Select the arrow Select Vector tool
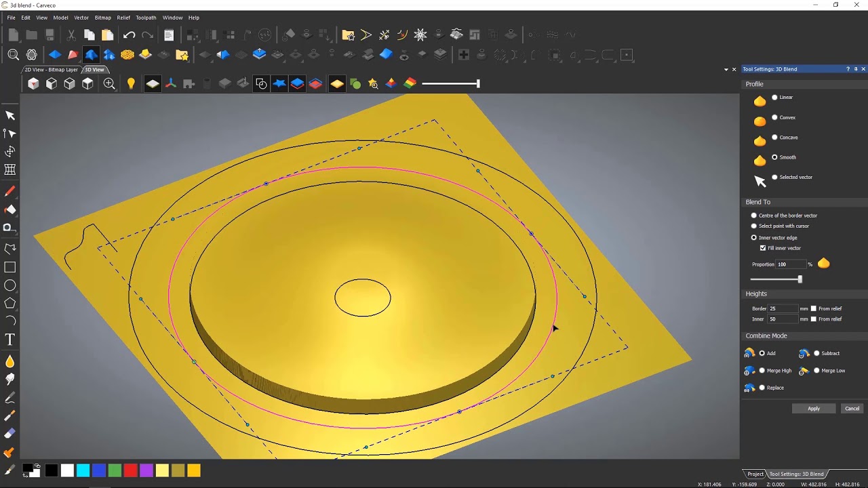The height and width of the screenshot is (488, 868). tap(10, 116)
